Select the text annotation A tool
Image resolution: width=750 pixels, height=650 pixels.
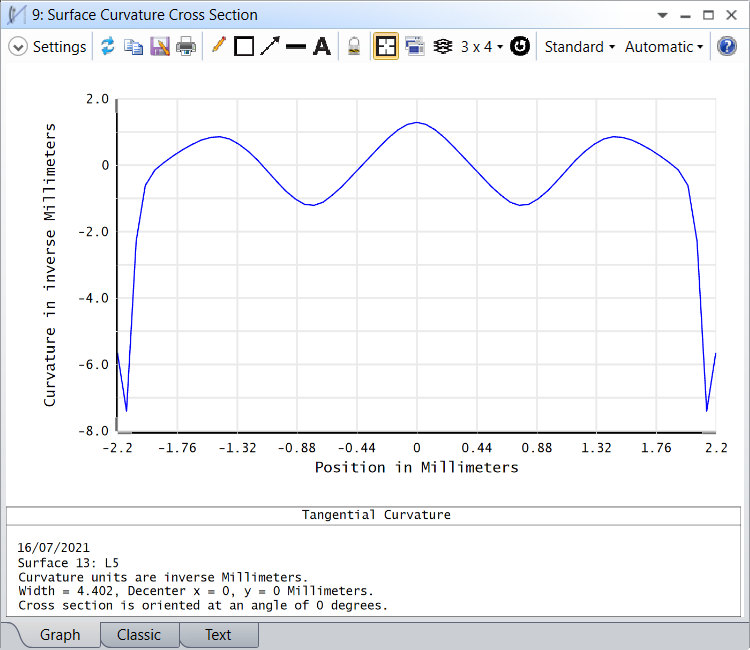(x=322, y=46)
